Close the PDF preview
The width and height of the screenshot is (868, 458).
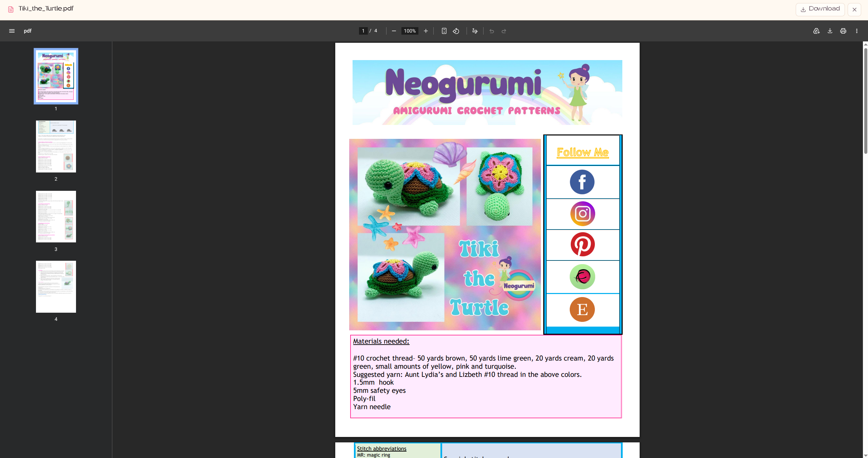click(x=854, y=10)
